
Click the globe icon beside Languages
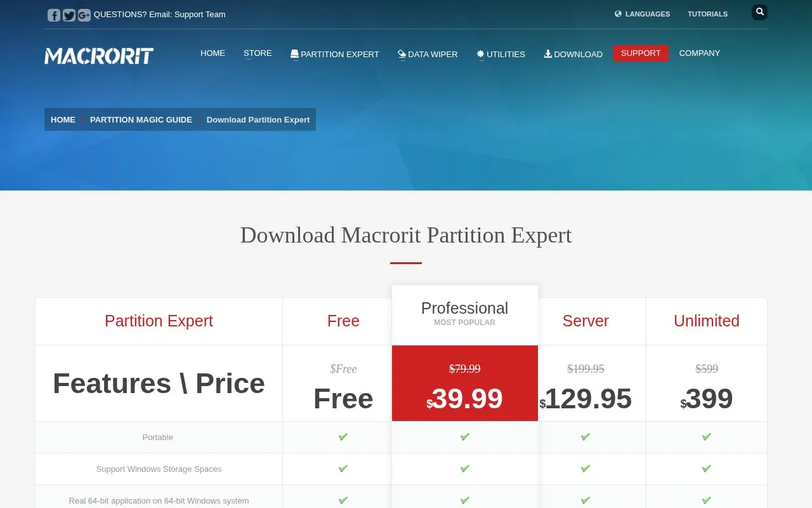click(x=618, y=14)
